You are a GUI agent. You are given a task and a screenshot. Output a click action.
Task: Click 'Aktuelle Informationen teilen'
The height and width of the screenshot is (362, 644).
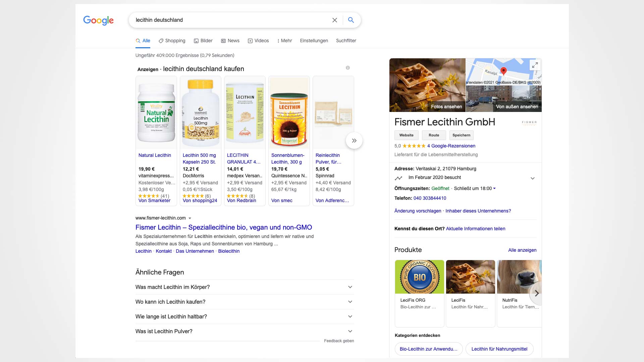[x=475, y=229]
